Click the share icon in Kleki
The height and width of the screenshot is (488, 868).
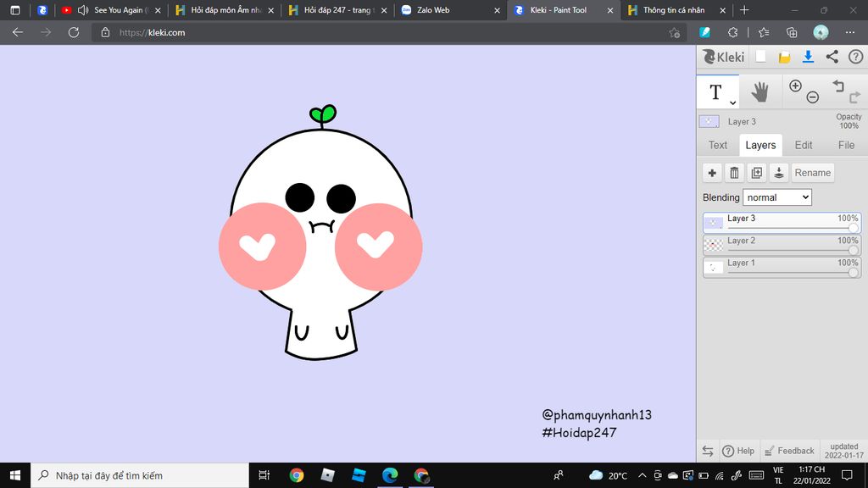click(832, 57)
